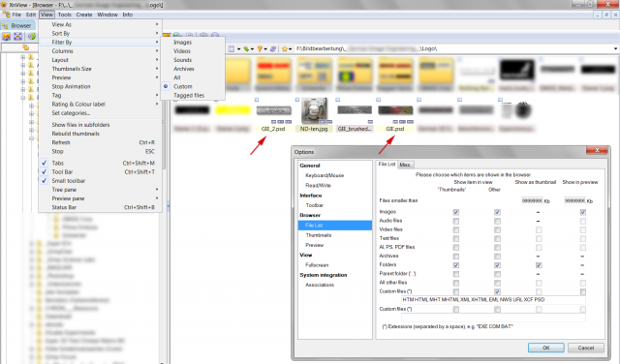
Task: Toggle Images 'Show in preview' checkbox
Action: (x=583, y=212)
